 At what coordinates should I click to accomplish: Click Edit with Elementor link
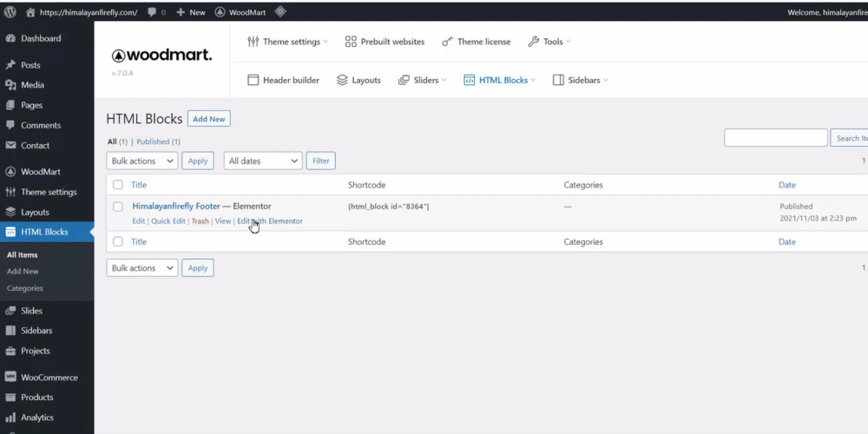270,220
